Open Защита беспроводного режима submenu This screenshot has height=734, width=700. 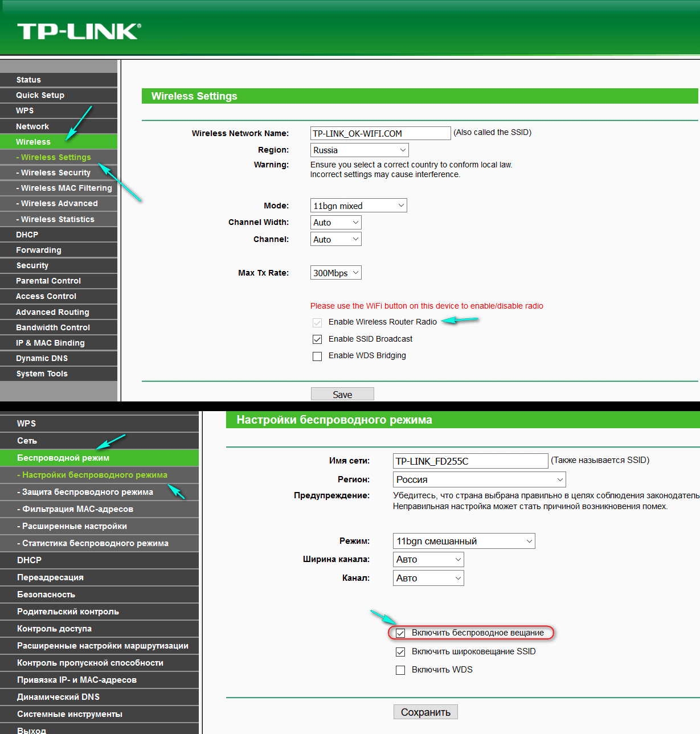click(x=100, y=492)
